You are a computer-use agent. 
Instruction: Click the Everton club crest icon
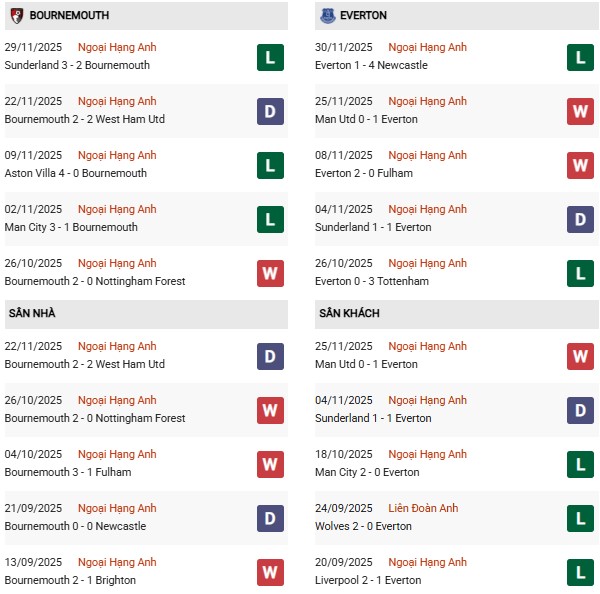tap(328, 16)
